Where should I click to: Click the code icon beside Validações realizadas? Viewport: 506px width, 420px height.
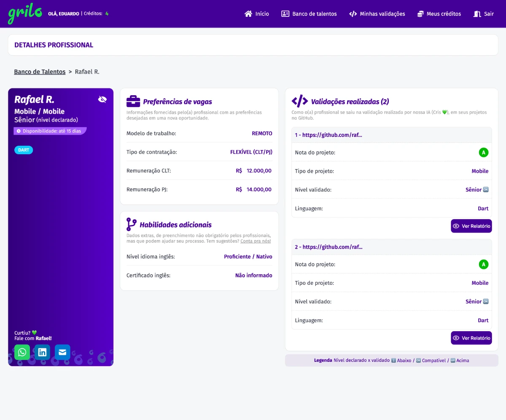300,102
